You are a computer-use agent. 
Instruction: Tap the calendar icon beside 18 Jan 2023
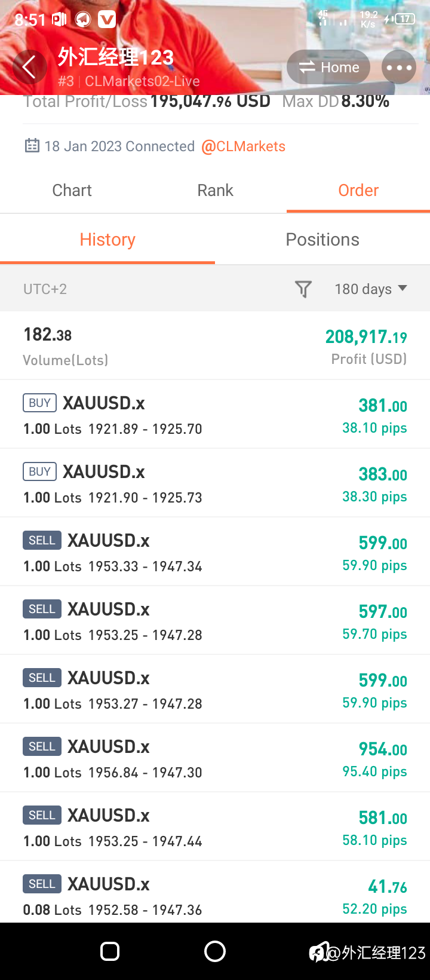point(32,146)
